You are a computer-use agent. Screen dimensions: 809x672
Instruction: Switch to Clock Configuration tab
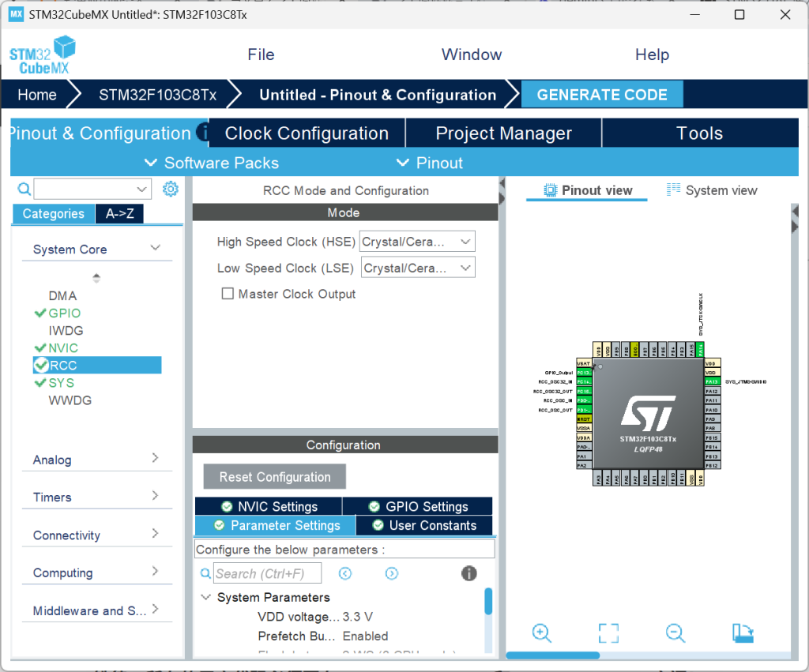point(307,133)
